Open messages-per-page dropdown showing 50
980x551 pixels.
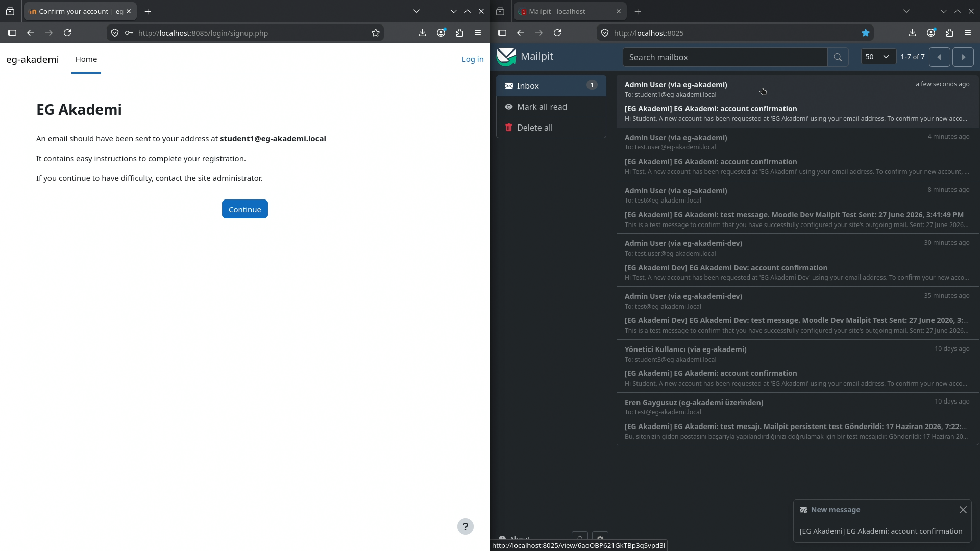point(878,57)
